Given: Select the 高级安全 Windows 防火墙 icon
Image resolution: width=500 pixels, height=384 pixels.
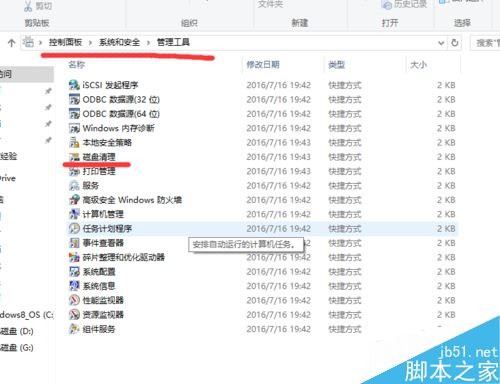Looking at the screenshot, I should pyautogui.click(x=74, y=200).
